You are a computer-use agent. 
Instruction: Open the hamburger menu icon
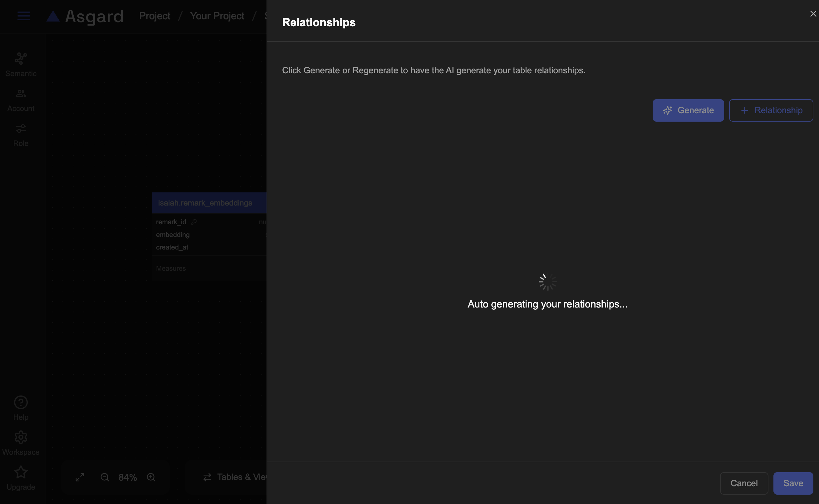(x=23, y=16)
